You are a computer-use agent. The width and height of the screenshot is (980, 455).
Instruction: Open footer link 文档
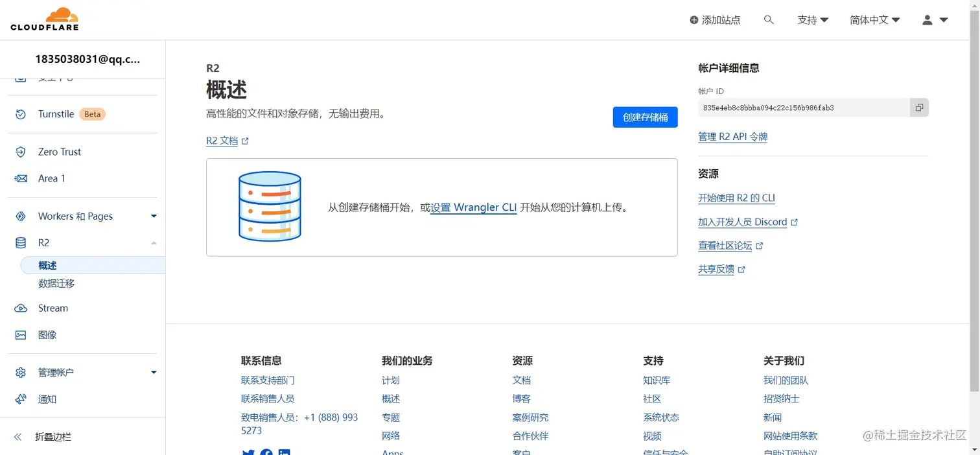coord(521,380)
